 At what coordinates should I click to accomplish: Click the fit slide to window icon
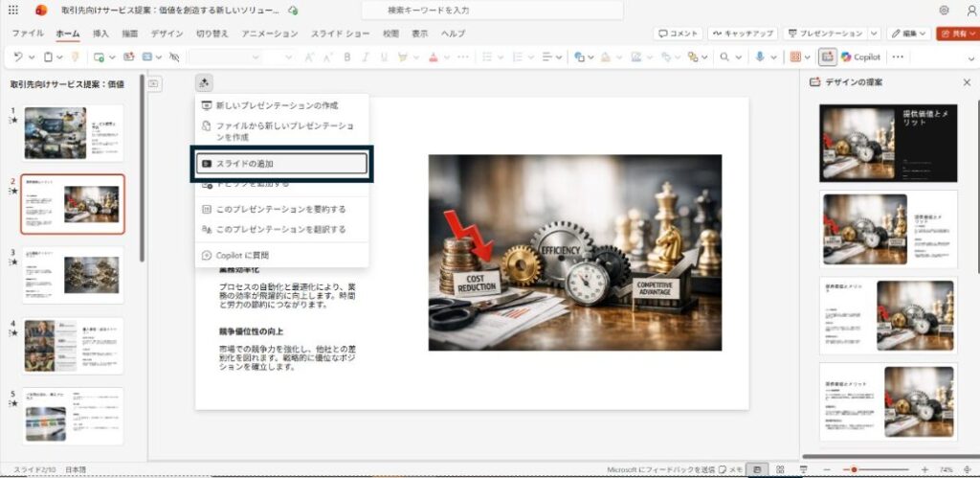967,470
